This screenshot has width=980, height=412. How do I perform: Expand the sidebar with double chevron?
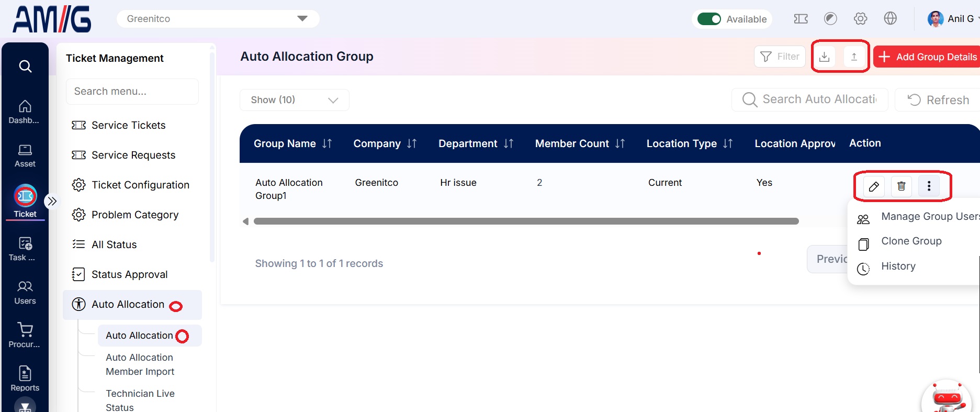[x=52, y=201]
